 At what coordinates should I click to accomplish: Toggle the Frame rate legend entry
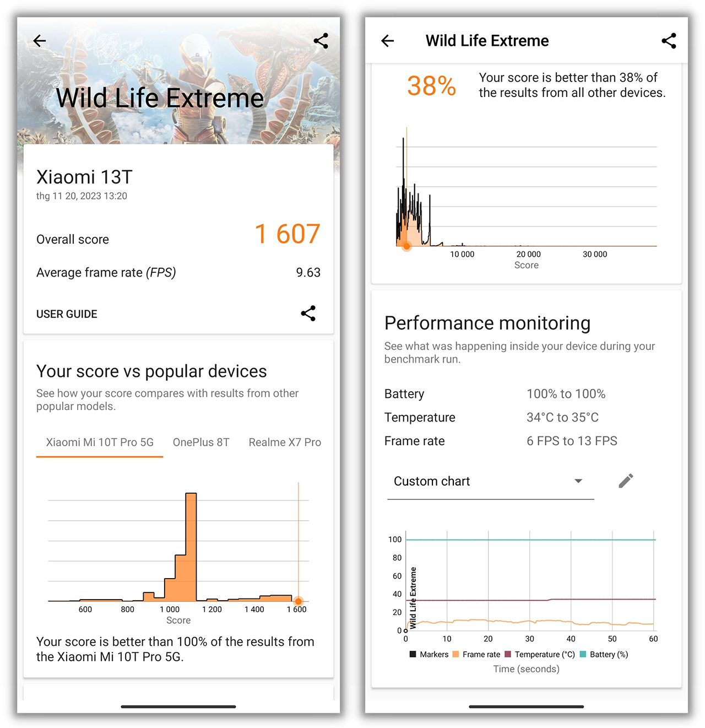476,655
